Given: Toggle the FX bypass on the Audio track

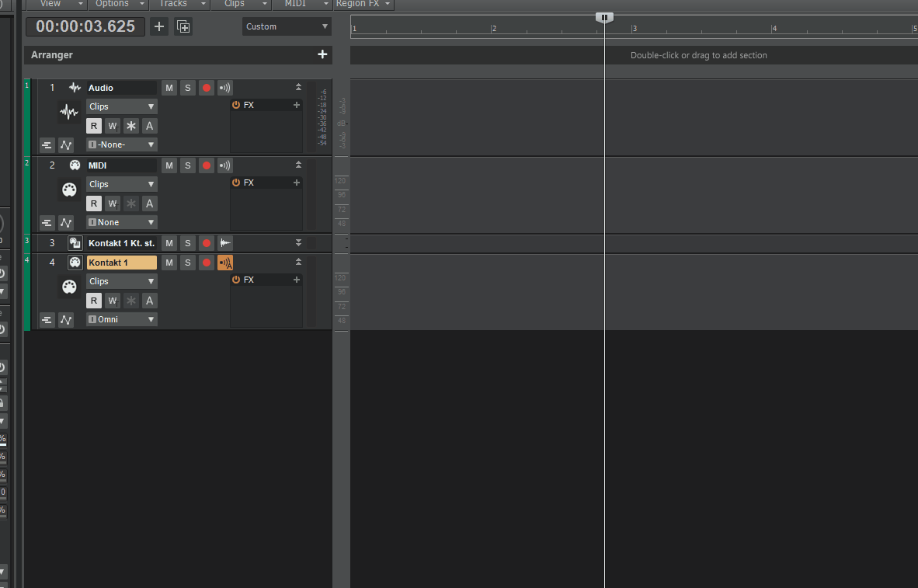Looking at the screenshot, I should [235, 104].
